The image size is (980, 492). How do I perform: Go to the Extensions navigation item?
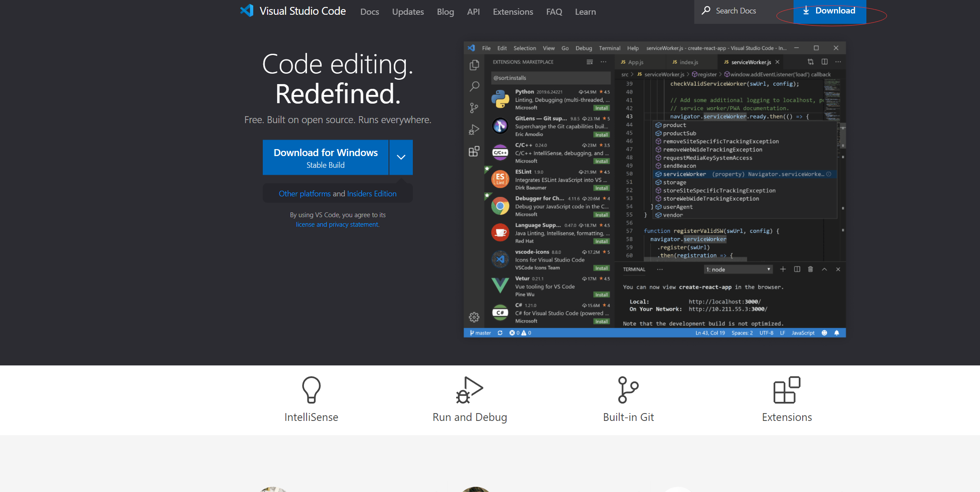click(x=513, y=12)
